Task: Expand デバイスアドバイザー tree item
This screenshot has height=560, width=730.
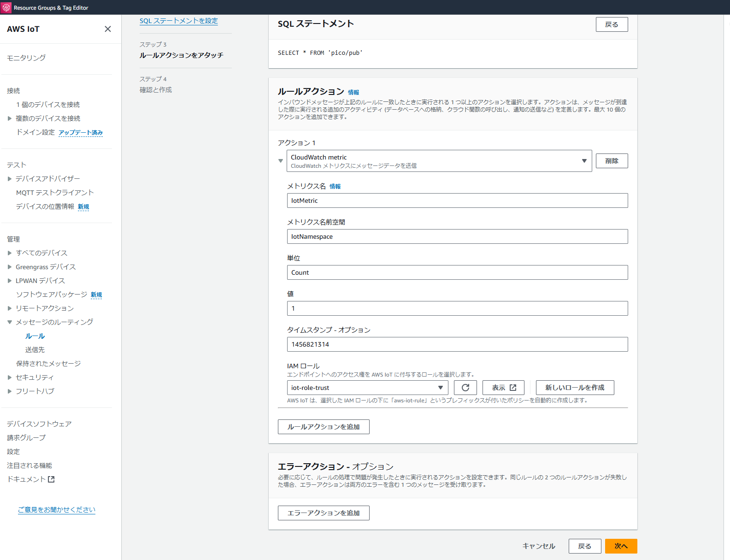Action: point(10,179)
